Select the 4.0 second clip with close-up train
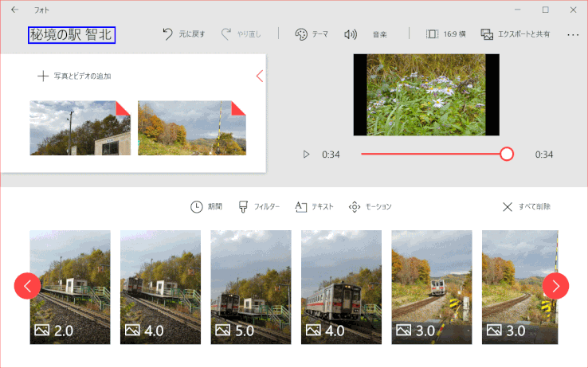588x368 pixels. pos(341,287)
